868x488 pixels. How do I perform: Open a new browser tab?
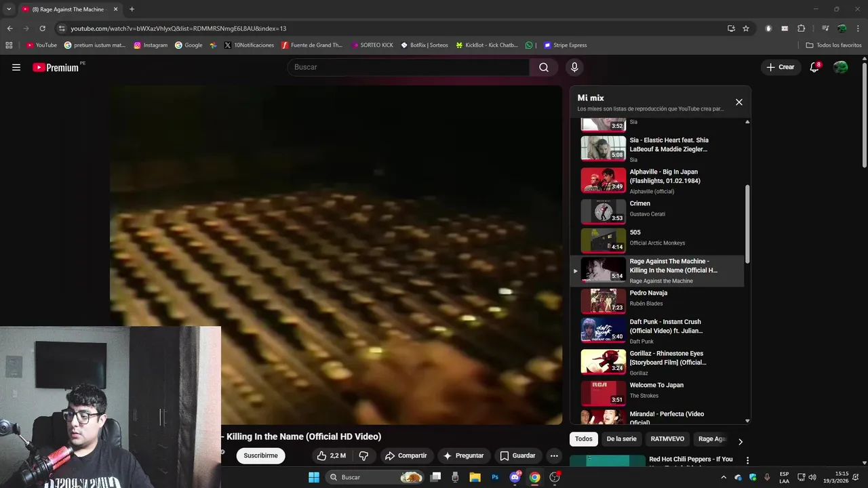pos(132,9)
